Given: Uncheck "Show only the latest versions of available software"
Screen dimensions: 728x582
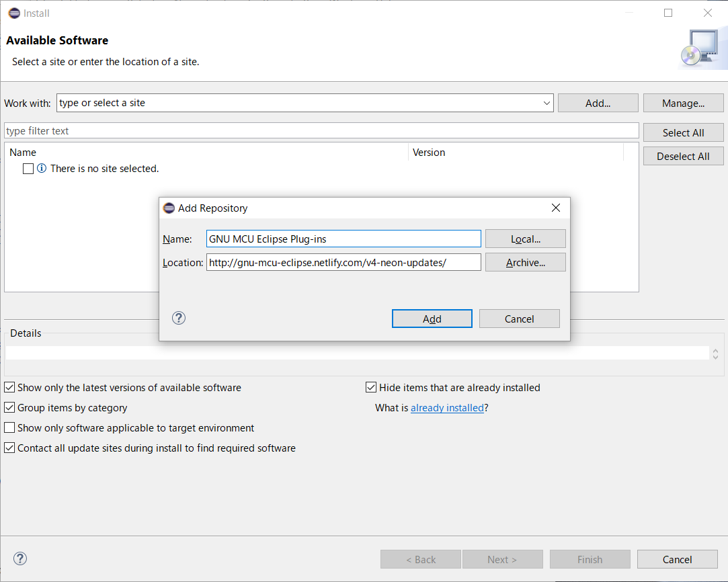Looking at the screenshot, I should pyautogui.click(x=9, y=386).
